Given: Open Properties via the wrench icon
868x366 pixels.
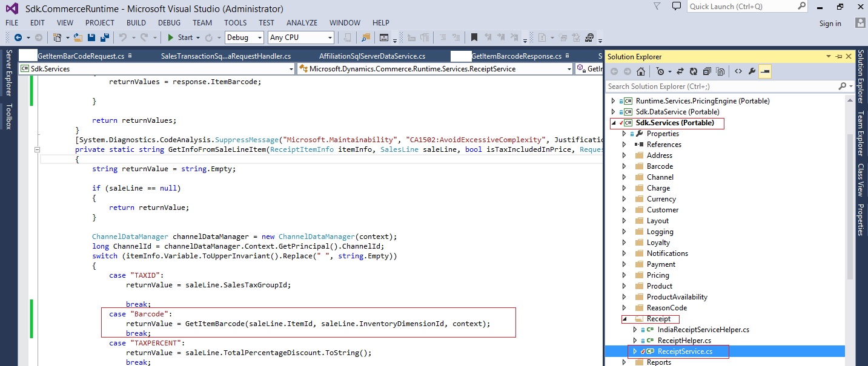Looking at the screenshot, I should click(752, 71).
